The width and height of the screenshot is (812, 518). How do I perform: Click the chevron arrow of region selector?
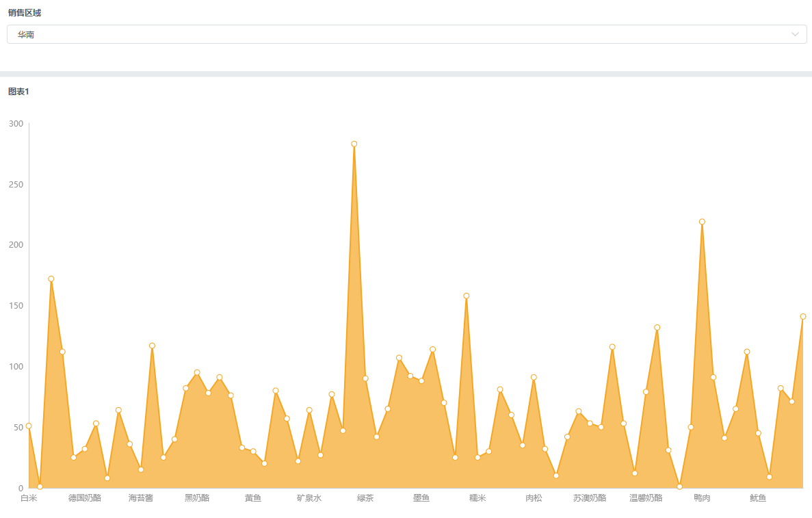click(795, 35)
